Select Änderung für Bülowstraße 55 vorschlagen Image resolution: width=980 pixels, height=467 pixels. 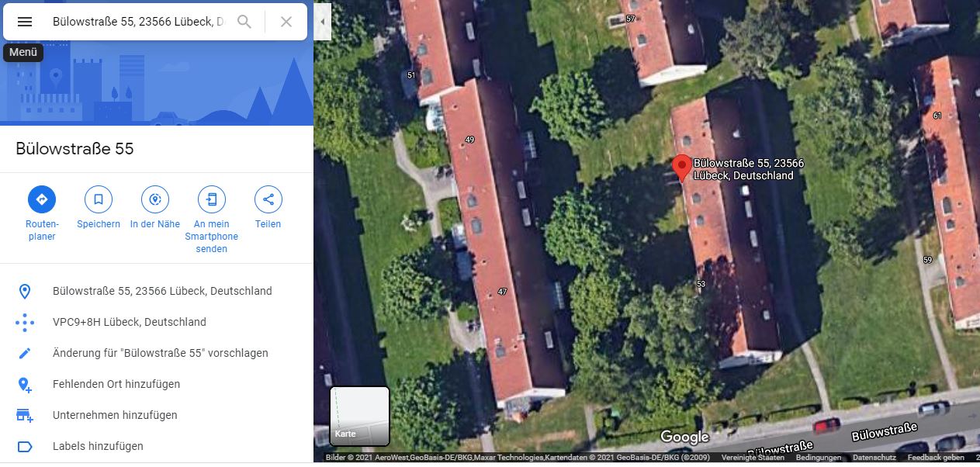point(157,353)
